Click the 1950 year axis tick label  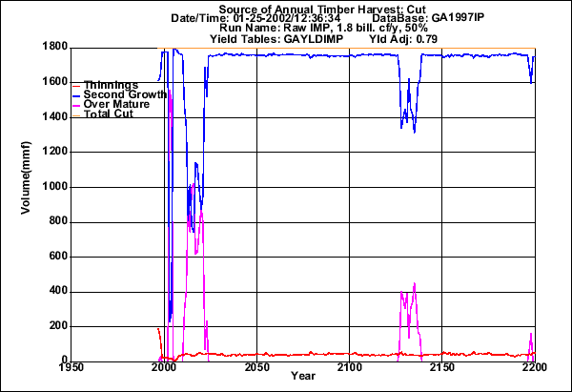(71, 366)
